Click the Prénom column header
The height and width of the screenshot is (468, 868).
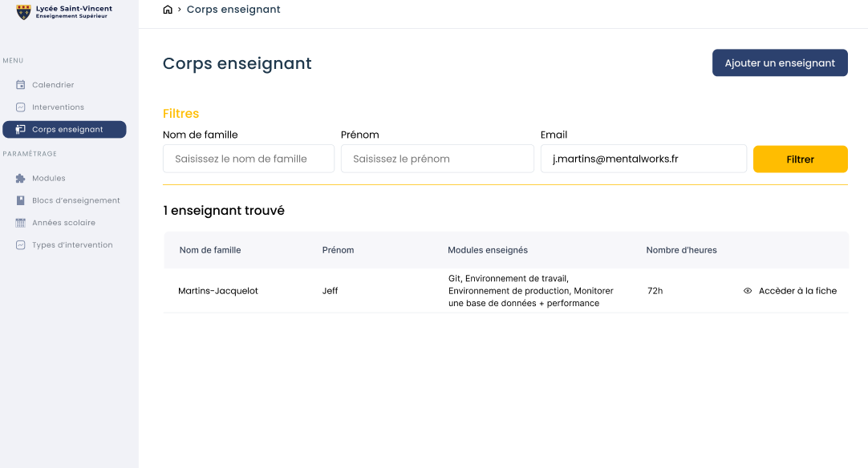point(338,250)
